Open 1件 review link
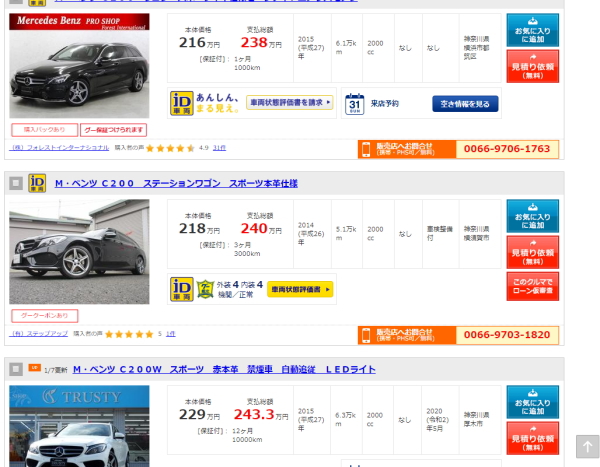The width and height of the screenshot is (600, 467). point(171,334)
